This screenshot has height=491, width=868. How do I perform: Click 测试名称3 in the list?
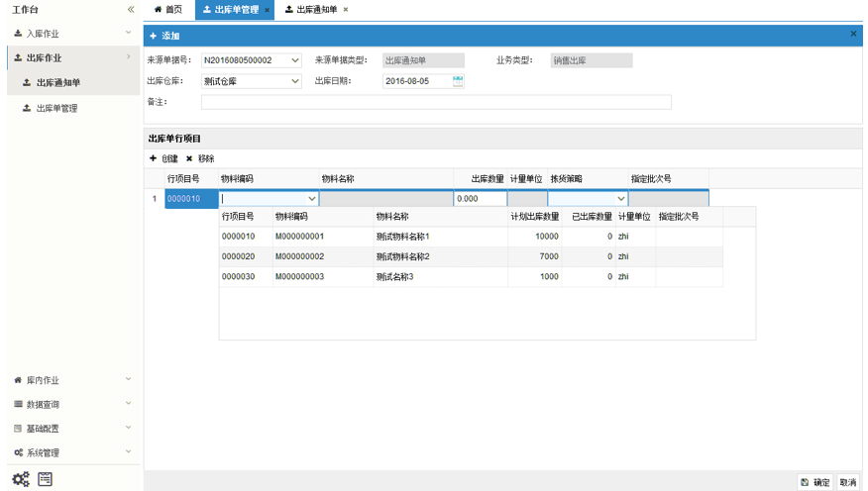point(394,276)
